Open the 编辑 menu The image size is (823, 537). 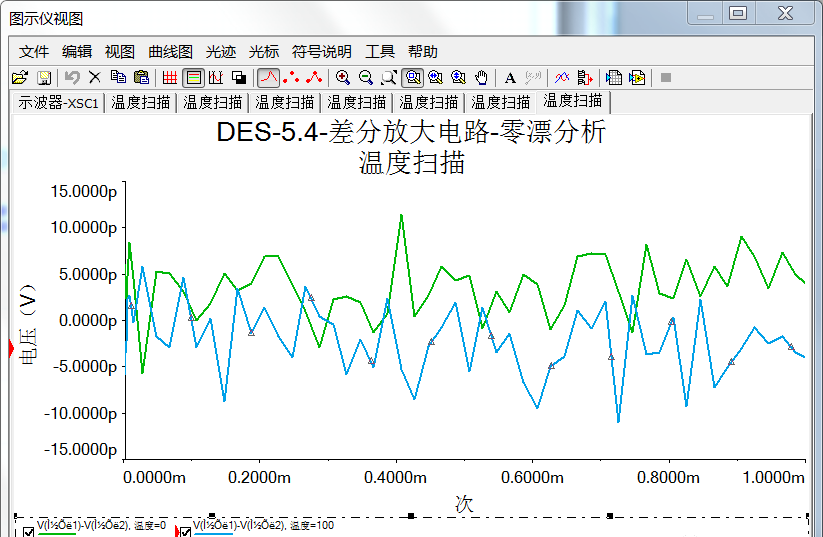pos(77,51)
